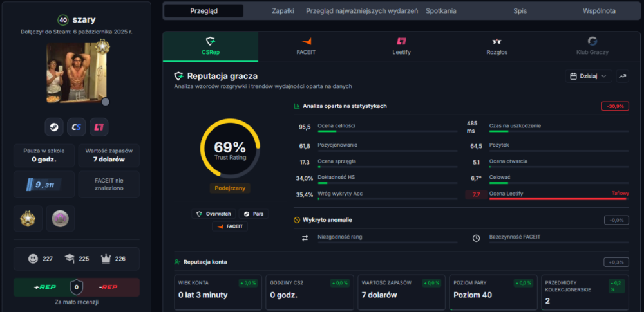Click the level 40 badge beside szary
This screenshot has height=312, width=644.
[63, 20]
